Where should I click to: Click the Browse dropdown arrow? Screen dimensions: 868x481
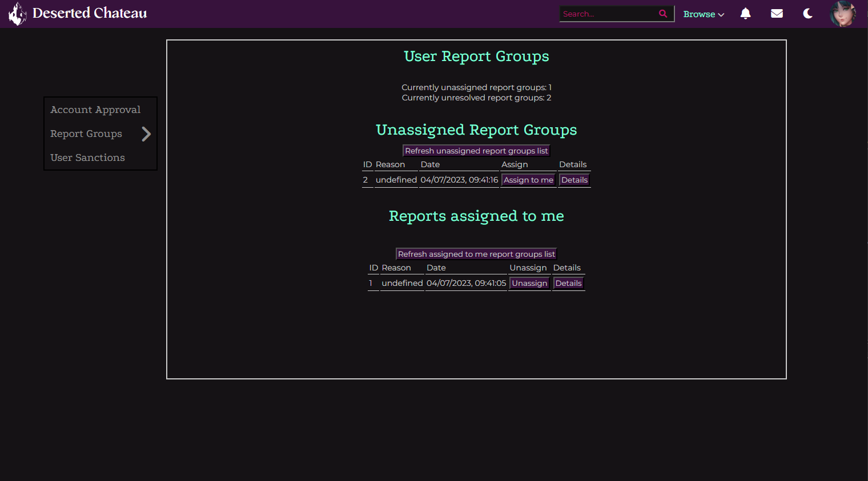pos(721,15)
